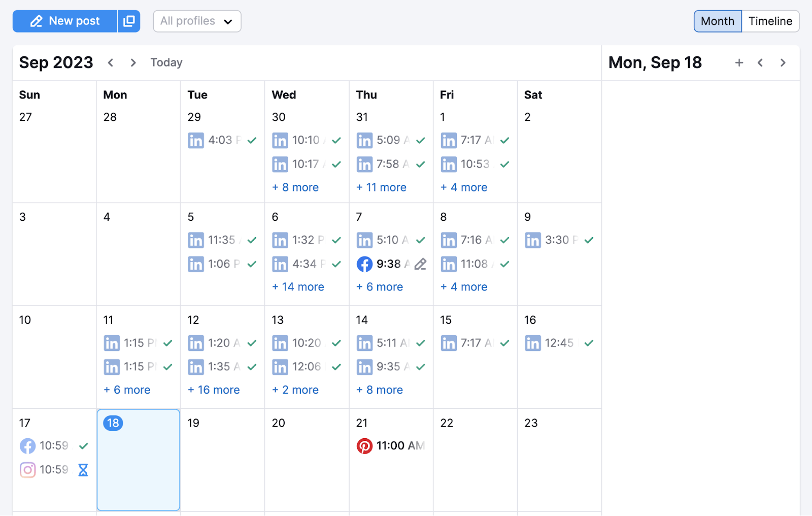The height and width of the screenshot is (516, 812).
Task: Open the All profiles dropdown
Action: point(197,21)
